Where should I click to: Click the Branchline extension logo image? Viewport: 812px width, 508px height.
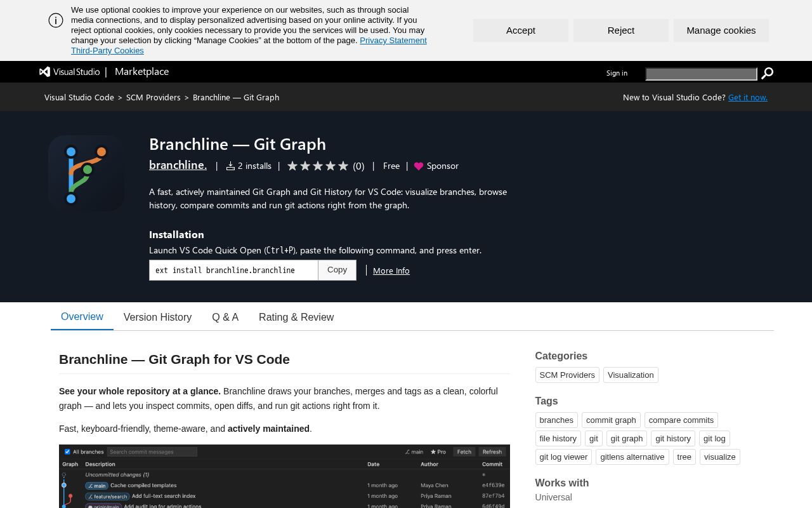coord(86,173)
